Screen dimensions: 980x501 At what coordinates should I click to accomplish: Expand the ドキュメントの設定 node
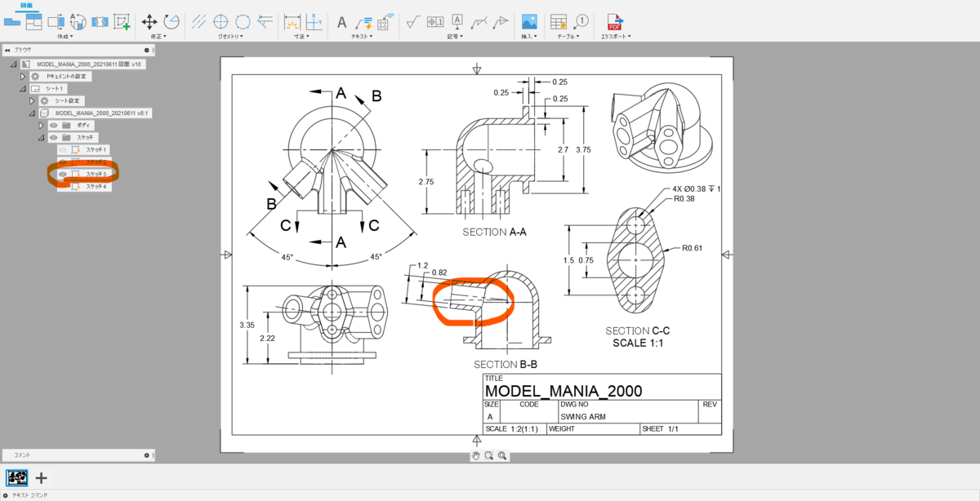pos(24,77)
